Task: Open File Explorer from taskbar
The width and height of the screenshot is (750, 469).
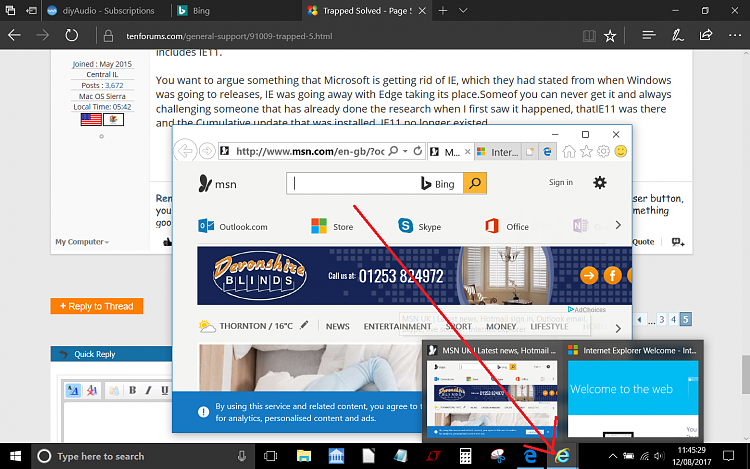Action: coord(304,456)
